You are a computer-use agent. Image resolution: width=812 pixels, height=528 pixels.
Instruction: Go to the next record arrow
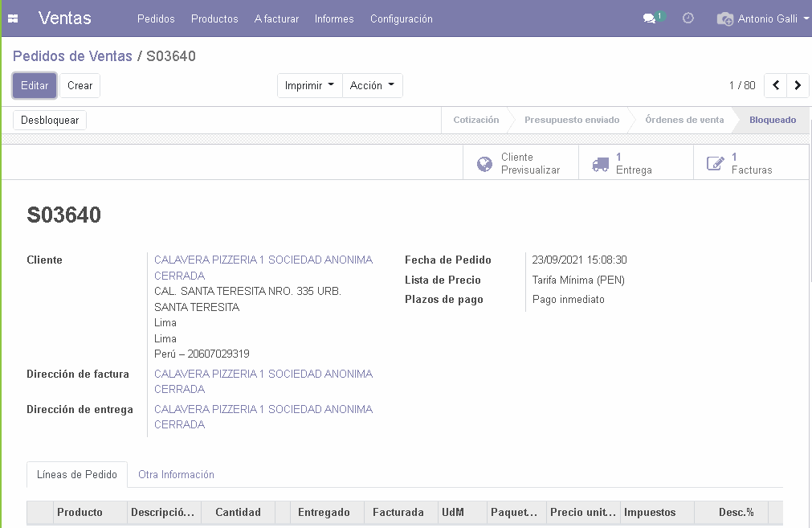point(798,85)
